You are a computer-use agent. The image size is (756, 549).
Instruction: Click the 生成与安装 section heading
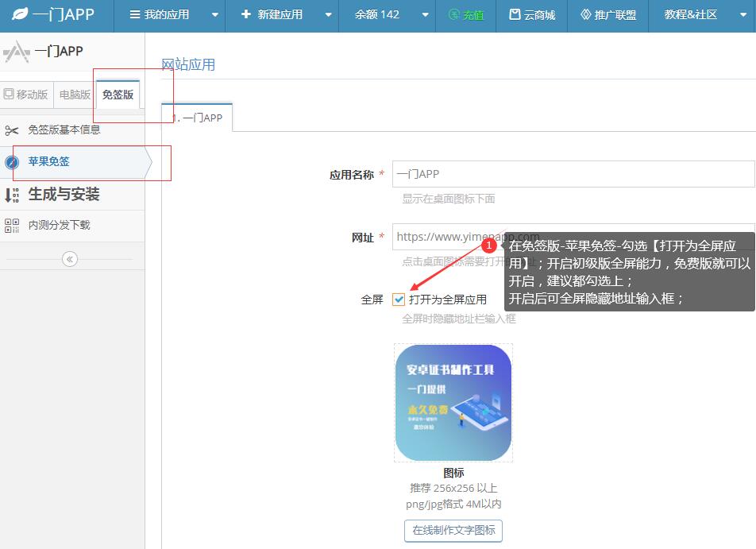tap(64, 195)
